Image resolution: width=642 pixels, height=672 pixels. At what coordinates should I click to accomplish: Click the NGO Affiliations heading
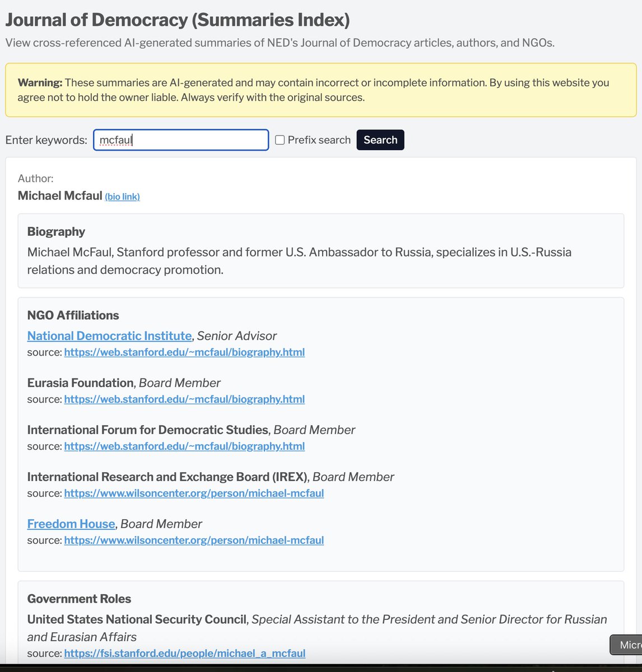point(73,315)
